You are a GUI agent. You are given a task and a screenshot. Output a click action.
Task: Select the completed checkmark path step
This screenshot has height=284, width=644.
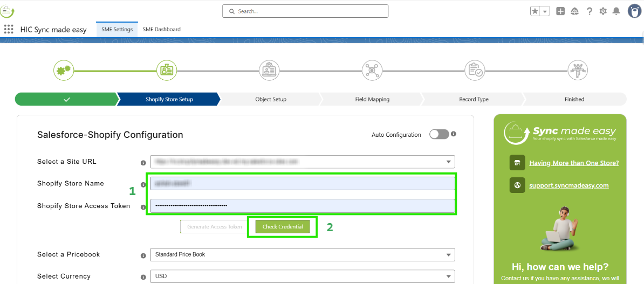tap(67, 99)
